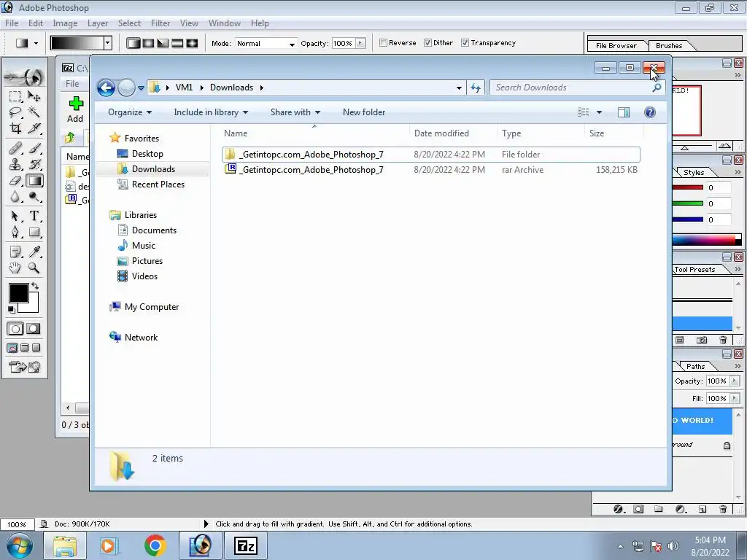Select the Gradient tool in toolbox

click(x=34, y=181)
